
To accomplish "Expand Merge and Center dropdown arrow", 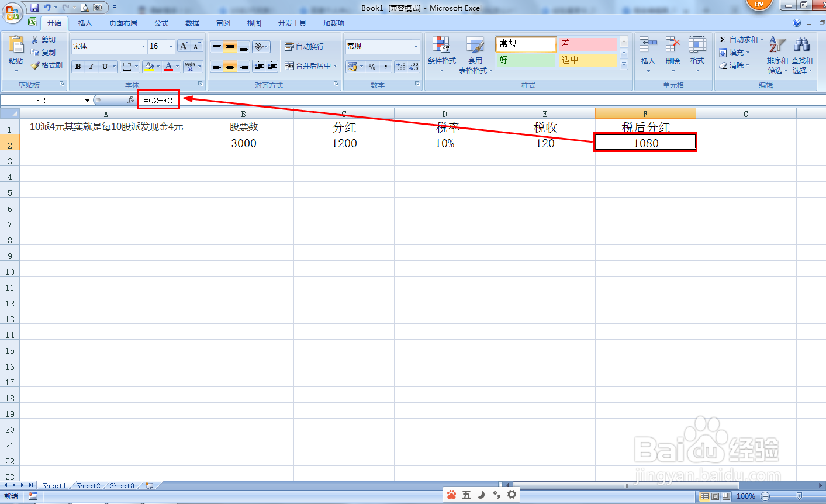I will 336,66.
